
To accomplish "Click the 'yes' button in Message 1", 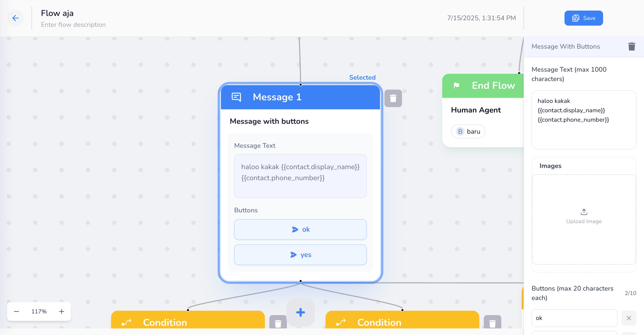I will pyautogui.click(x=300, y=255).
